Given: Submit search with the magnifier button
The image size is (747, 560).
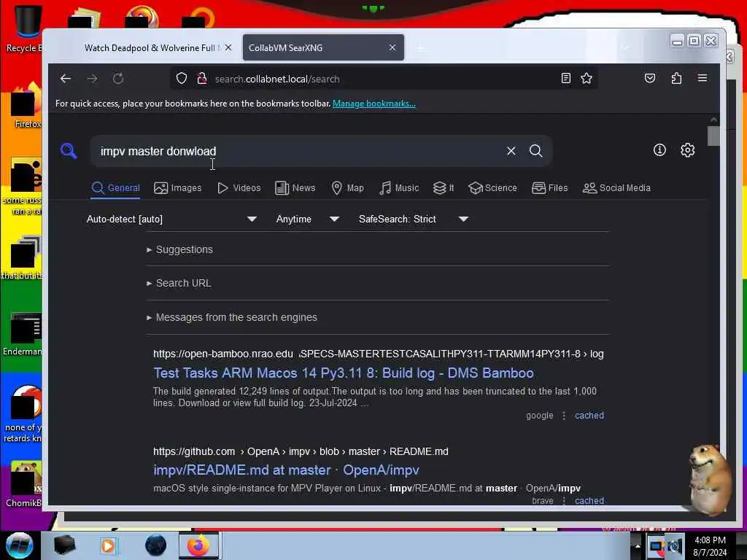Looking at the screenshot, I should tap(536, 151).
